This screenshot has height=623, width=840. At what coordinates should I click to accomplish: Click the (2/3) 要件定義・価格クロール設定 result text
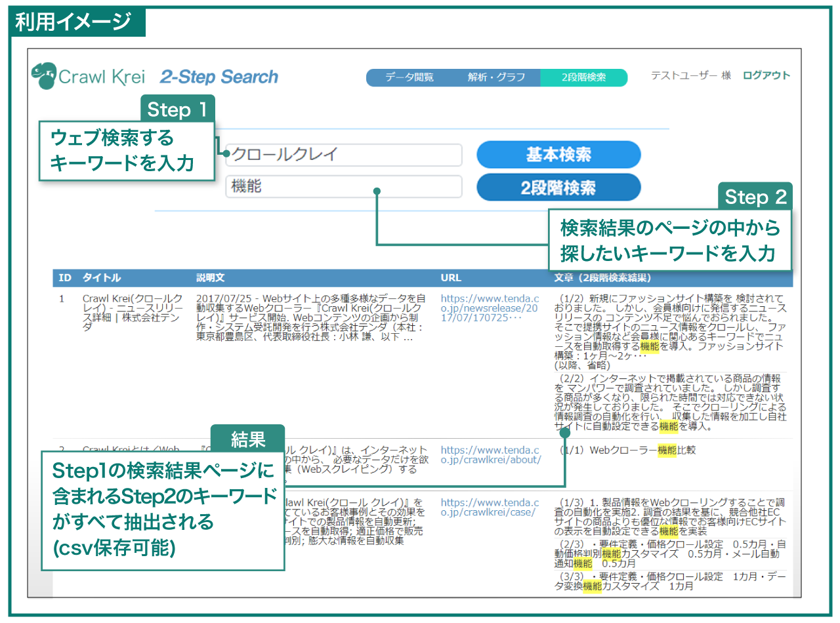coord(669,553)
